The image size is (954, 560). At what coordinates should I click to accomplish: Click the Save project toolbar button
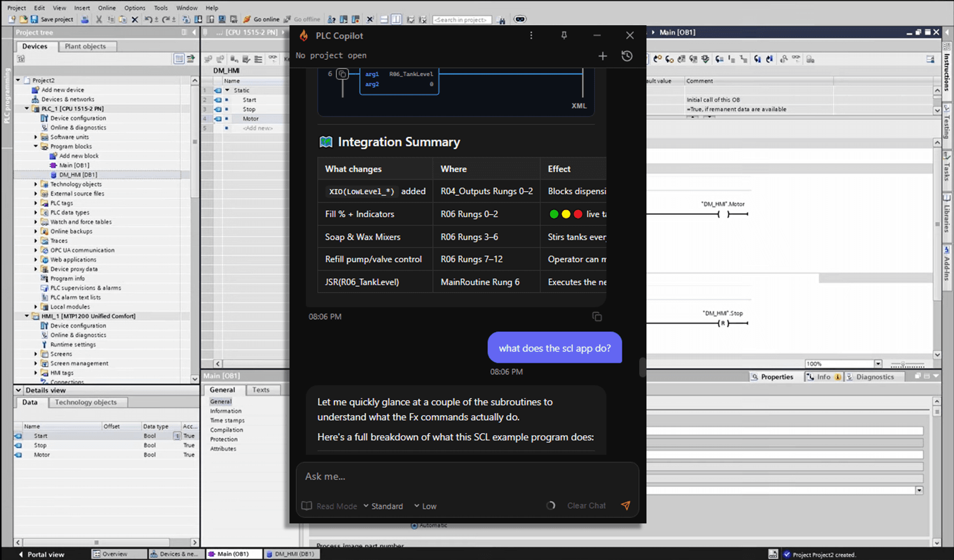(x=52, y=20)
